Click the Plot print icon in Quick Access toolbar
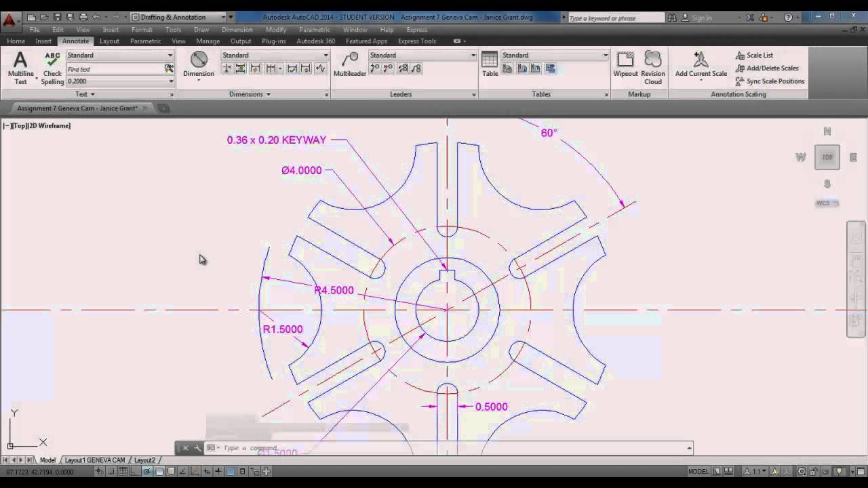The height and width of the screenshot is (488, 868). click(83, 17)
